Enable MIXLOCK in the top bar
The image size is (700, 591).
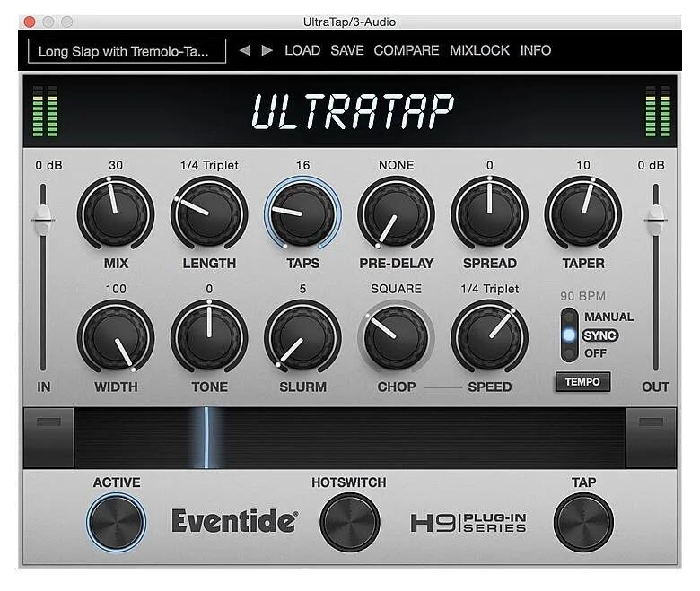(479, 50)
